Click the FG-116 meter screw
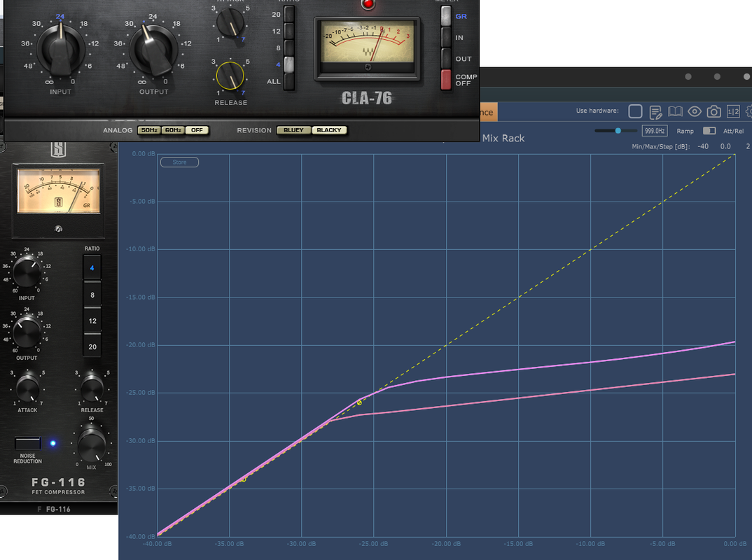The width and height of the screenshot is (752, 560). pyautogui.click(x=59, y=229)
